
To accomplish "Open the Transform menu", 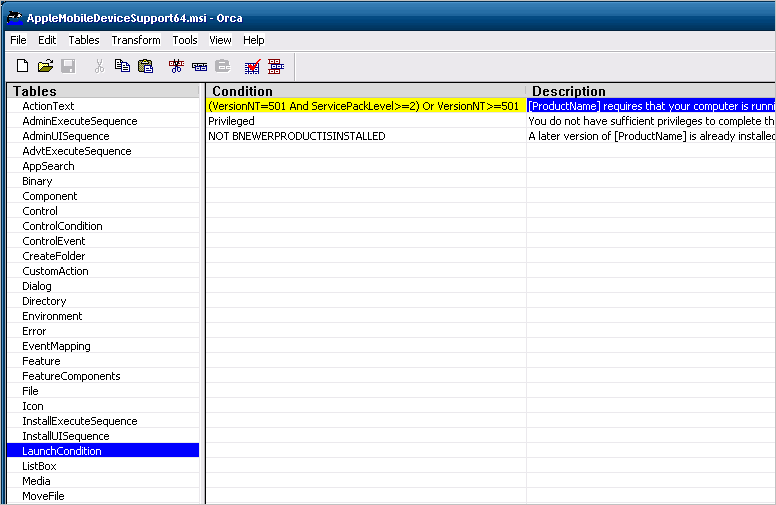I will pyautogui.click(x=136, y=40).
